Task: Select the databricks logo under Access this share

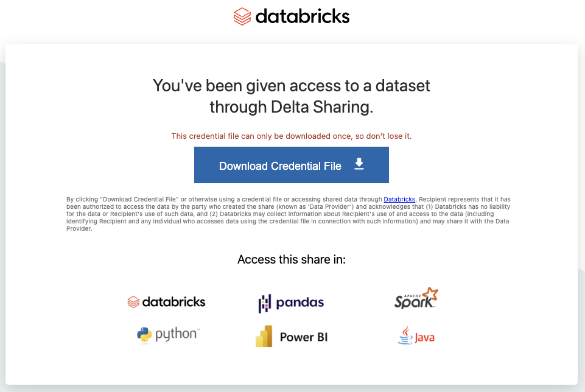Action: 166,302
